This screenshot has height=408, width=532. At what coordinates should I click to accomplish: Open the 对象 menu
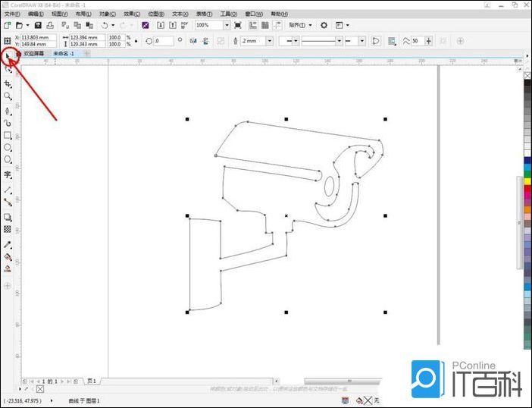click(x=108, y=14)
